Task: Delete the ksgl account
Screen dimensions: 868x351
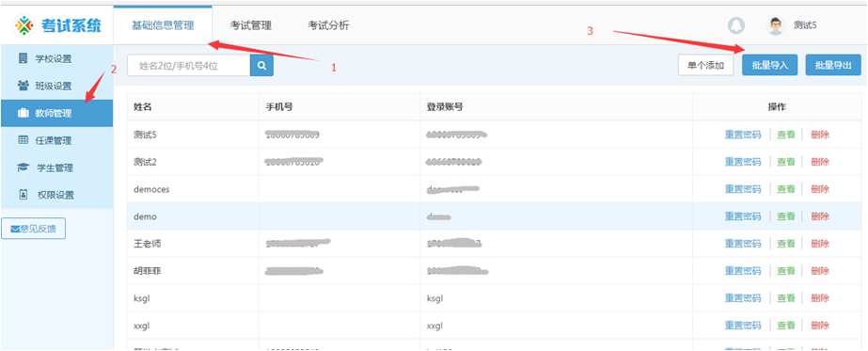Action: click(x=820, y=298)
